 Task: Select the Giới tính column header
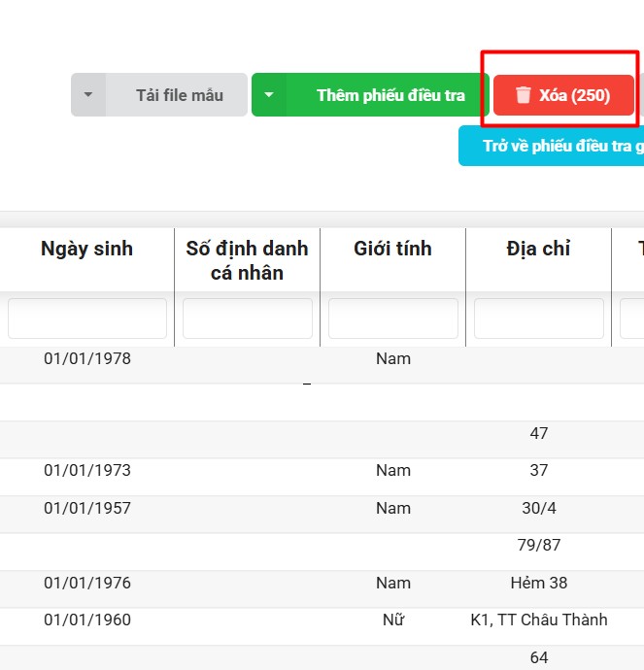pyautogui.click(x=392, y=250)
